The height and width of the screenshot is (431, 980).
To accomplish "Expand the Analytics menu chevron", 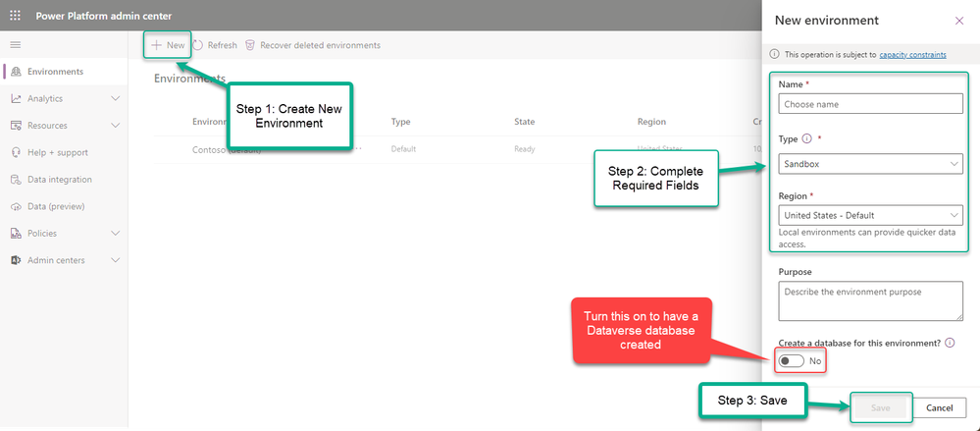I will [x=115, y=98].
